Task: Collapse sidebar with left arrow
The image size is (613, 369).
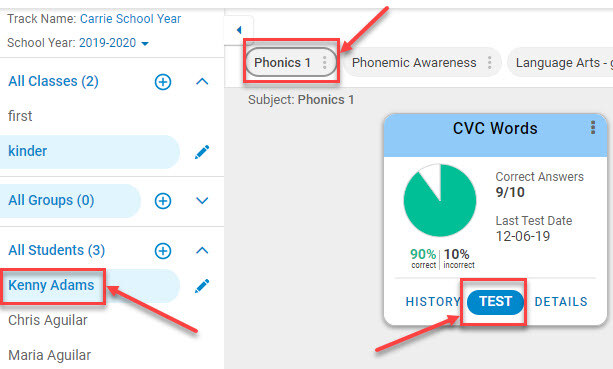Action: 239,30
